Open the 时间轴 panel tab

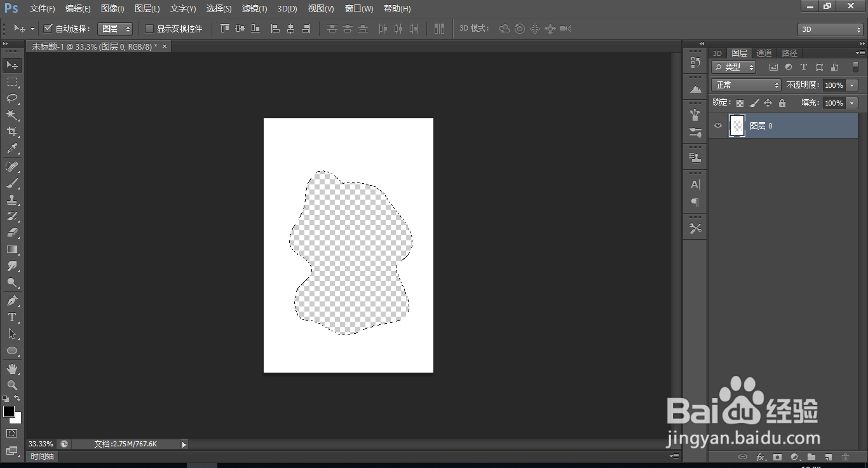43,456
